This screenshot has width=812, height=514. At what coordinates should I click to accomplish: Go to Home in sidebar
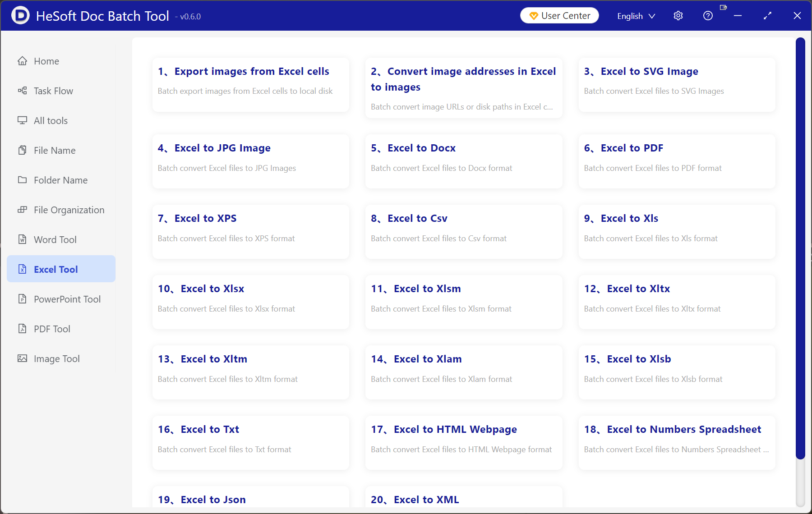tap(61, 61)
